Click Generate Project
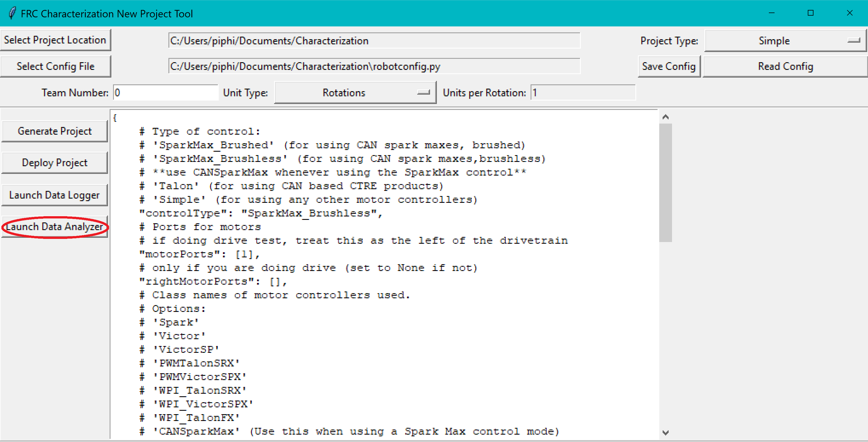 pos(55,131)
